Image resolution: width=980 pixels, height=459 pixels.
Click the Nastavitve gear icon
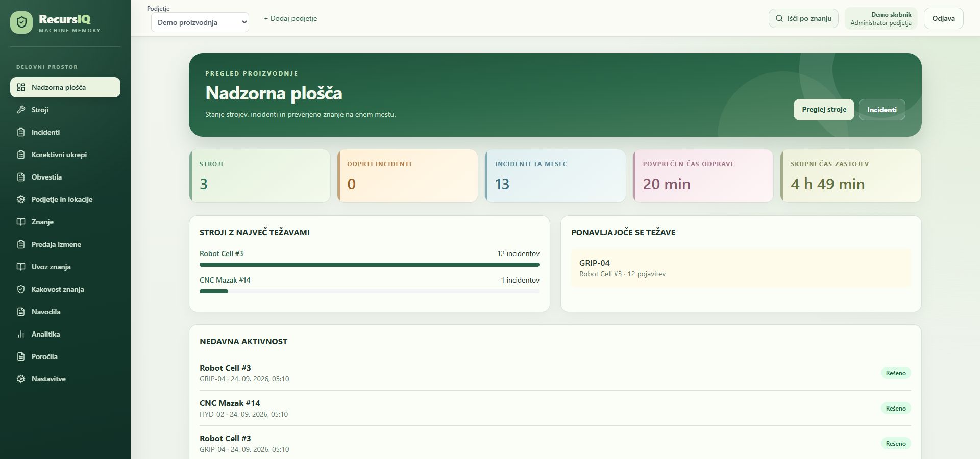(x=21, y=379)
